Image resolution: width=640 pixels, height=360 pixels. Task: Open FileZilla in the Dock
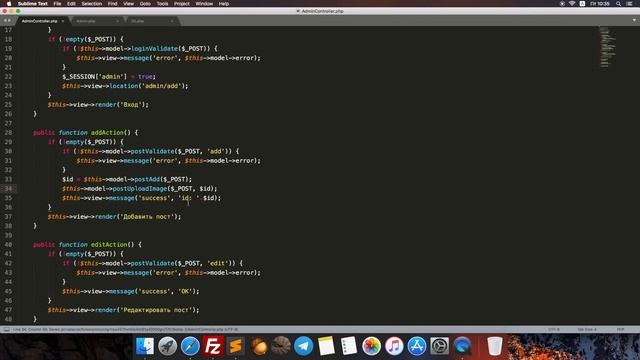213,346
